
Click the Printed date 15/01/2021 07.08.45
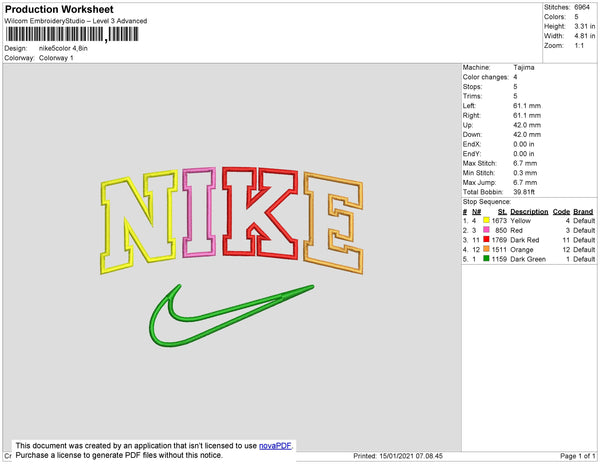pos(411,456)
